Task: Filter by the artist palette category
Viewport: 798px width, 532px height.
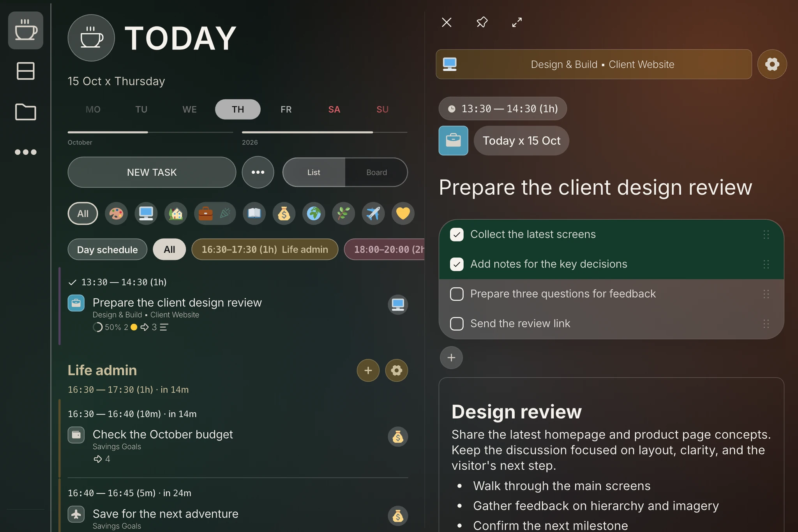Action: click(116, 213)
